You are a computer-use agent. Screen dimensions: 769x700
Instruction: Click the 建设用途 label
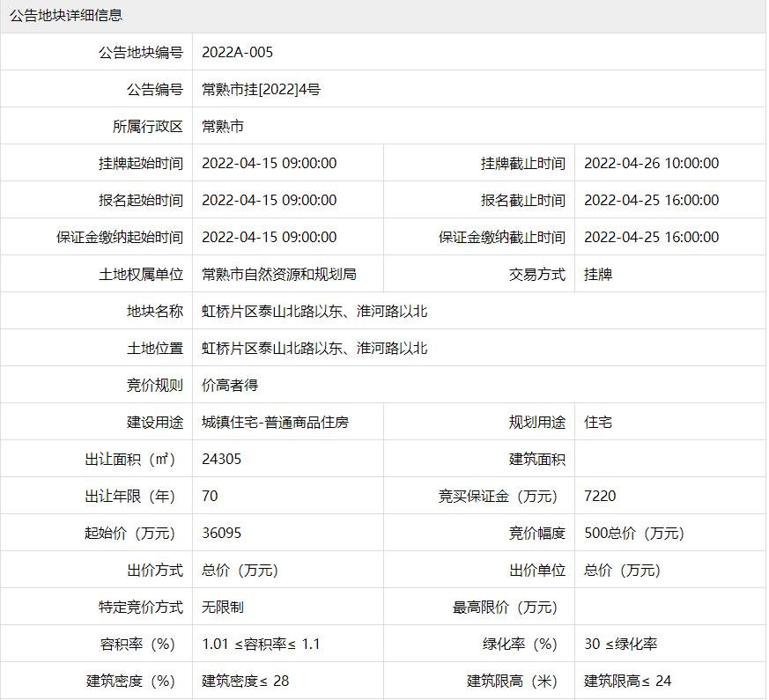155,422
